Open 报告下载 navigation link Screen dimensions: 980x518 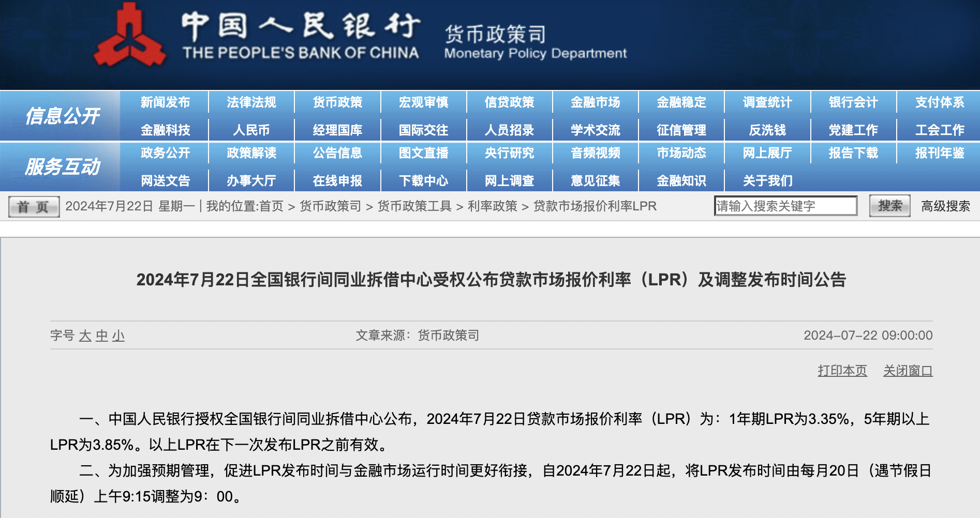pyautogui.click(x=853, y=153)
